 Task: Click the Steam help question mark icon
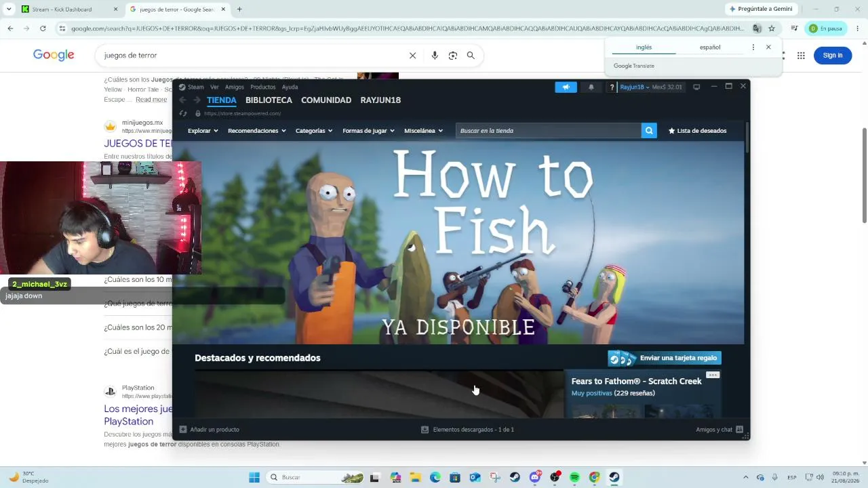point(612,87)
